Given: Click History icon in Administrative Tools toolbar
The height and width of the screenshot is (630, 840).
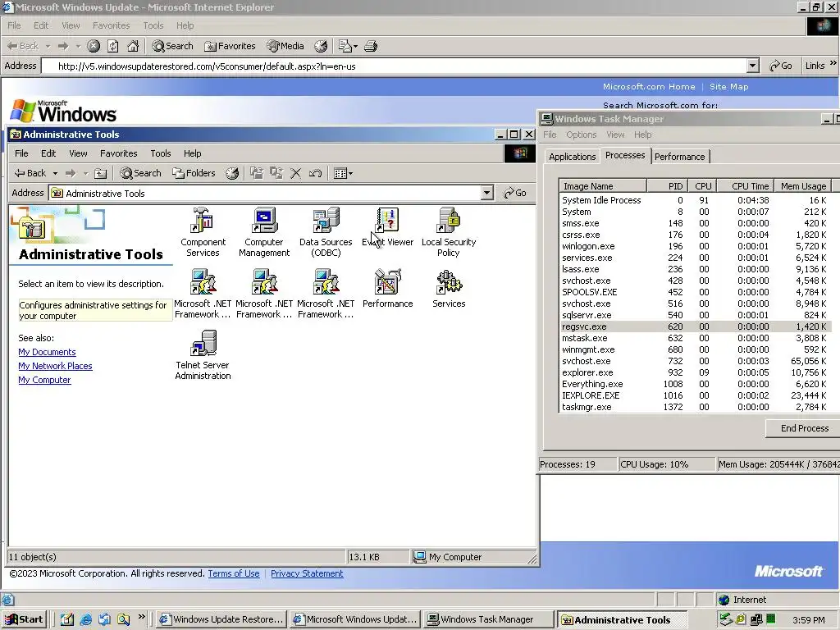Looking at the screenshot, I should [232, 173].
